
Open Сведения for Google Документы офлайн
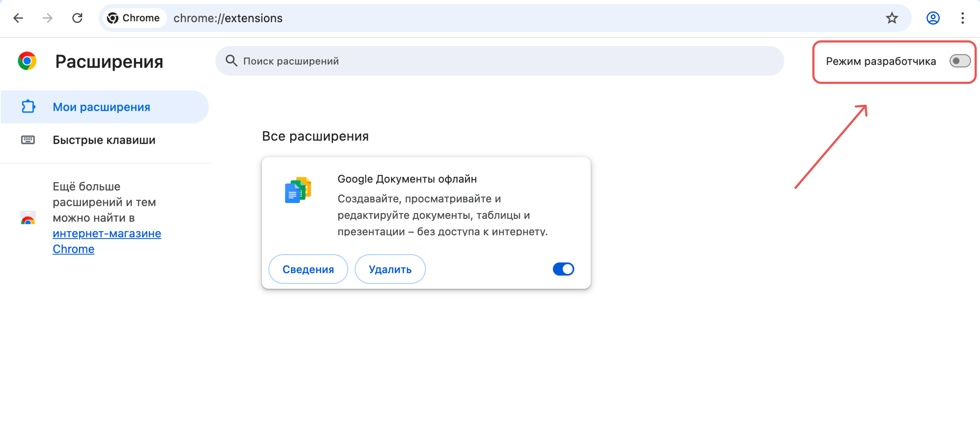pos(308,269)
